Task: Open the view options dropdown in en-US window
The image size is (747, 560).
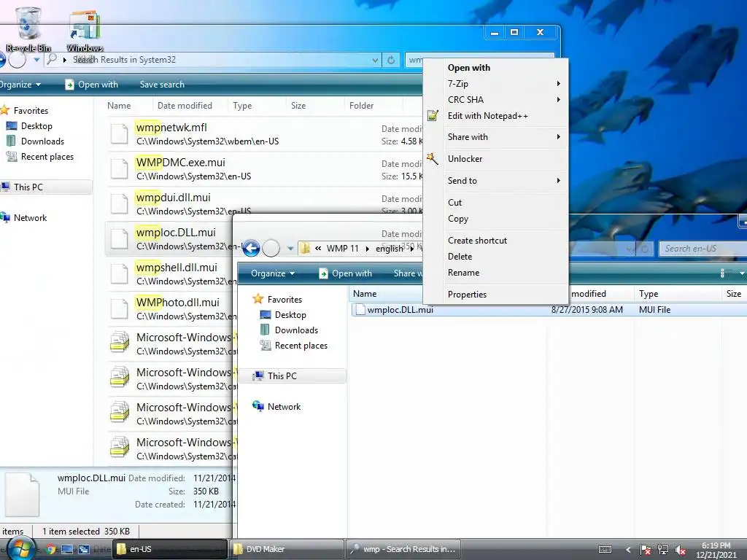Action: (x=742, y=273)
